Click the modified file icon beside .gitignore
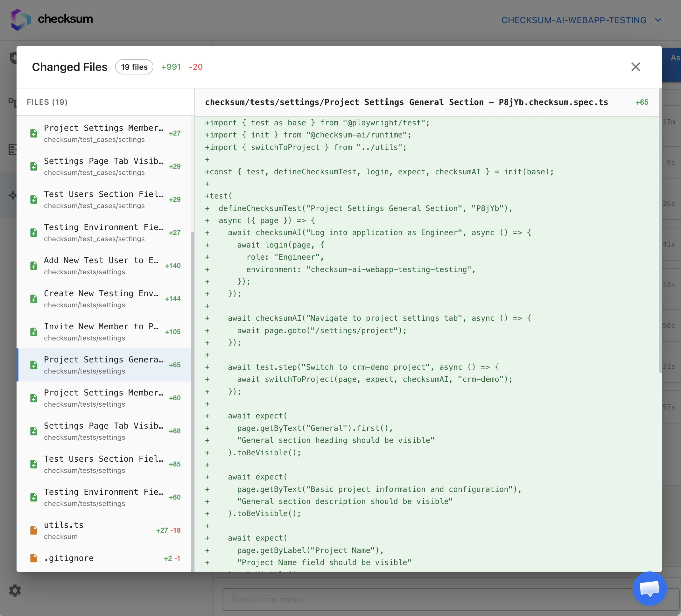The height and width of the screenshot is (616, 681). pos(34,558)
